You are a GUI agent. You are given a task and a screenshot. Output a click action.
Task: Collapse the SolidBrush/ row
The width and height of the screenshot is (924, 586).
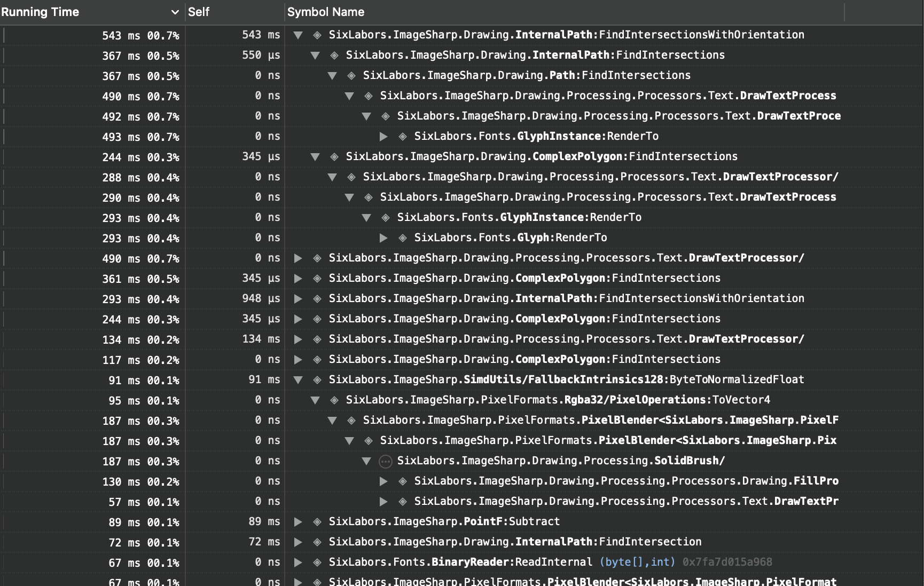pos(366,461)
